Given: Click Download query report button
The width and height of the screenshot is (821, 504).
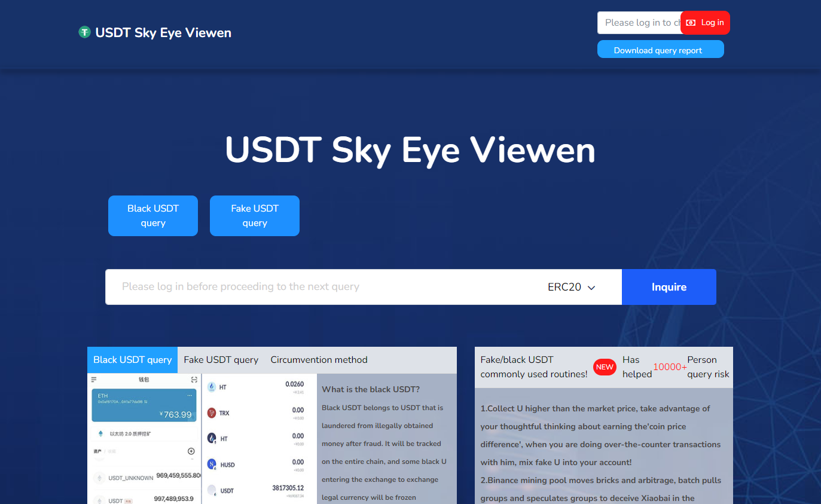Looking at the screenshot, I should [660, 50].
